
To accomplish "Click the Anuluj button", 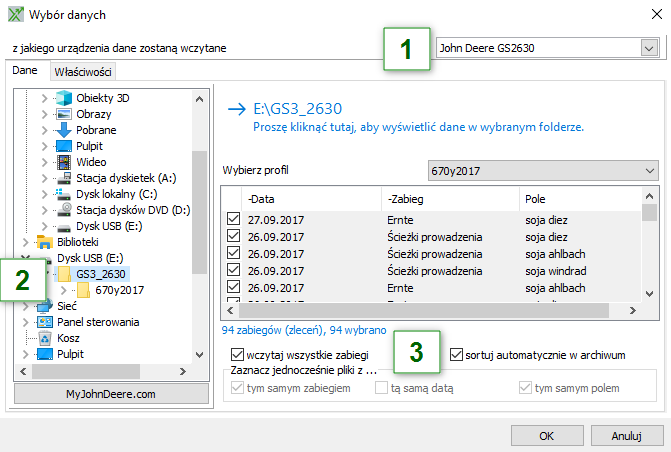I will coord(627,436).
